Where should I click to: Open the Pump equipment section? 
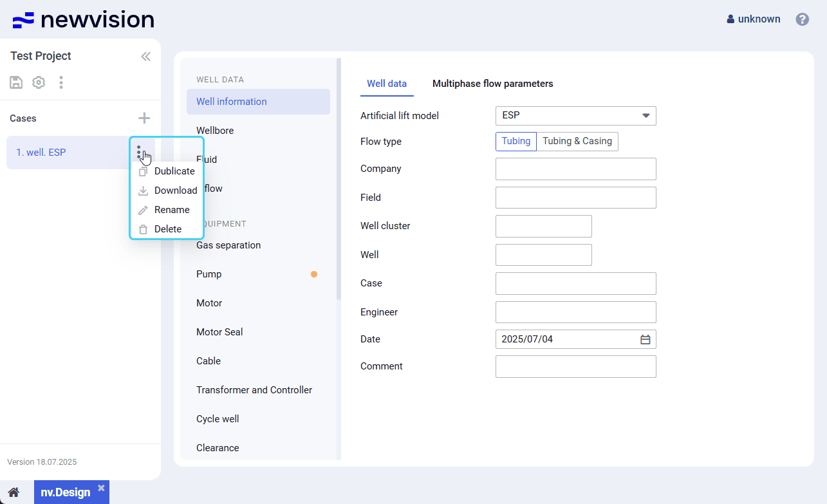pos(209,274)
